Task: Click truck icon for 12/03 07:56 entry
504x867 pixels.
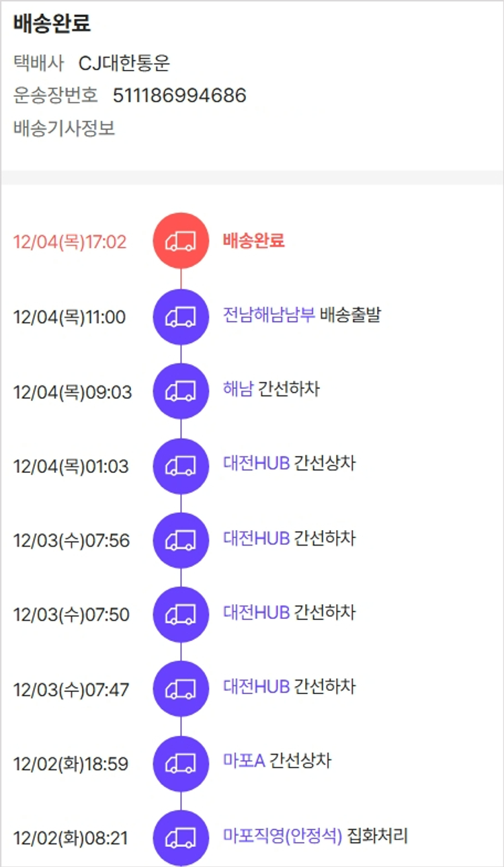Action: [181, 540]
